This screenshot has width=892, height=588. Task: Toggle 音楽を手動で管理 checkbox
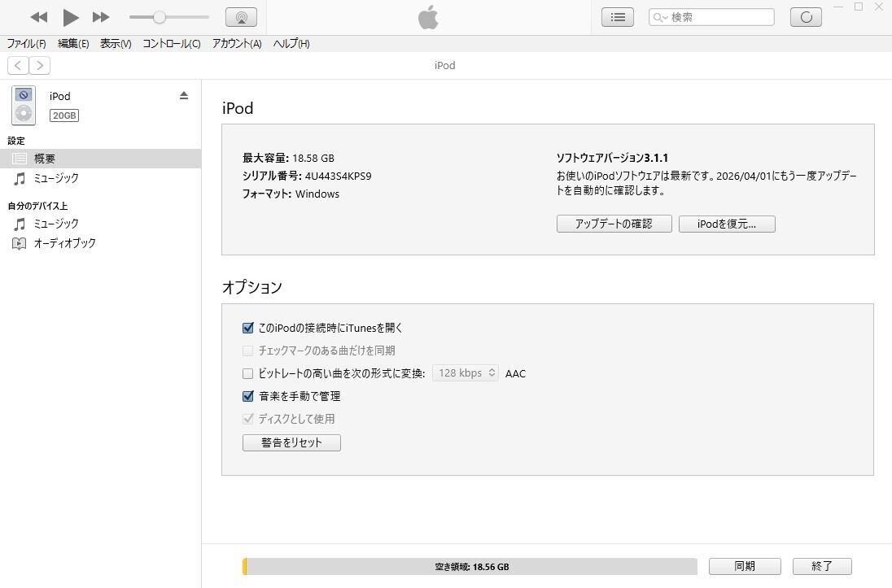point(248,397)
